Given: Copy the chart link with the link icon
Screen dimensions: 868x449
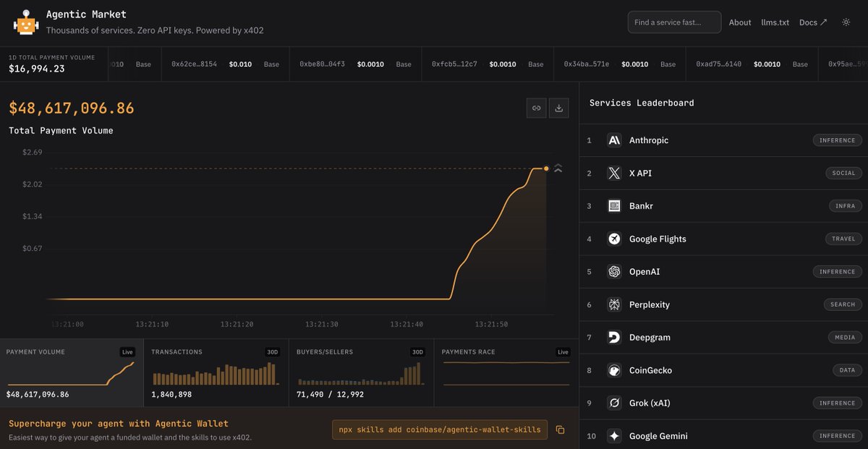Looking at the screenshot, I should click(x=536, y=108).
